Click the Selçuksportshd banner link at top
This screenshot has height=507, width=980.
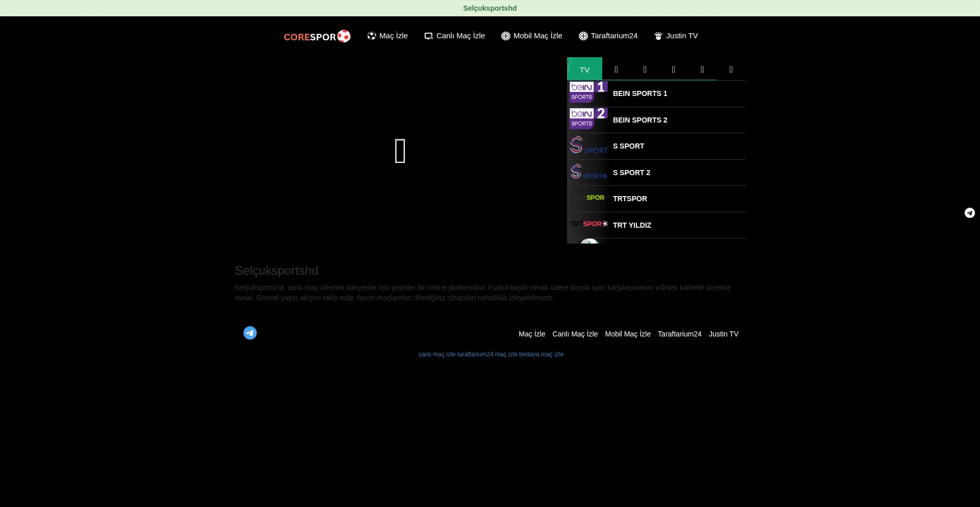click(x=489, y=8)
